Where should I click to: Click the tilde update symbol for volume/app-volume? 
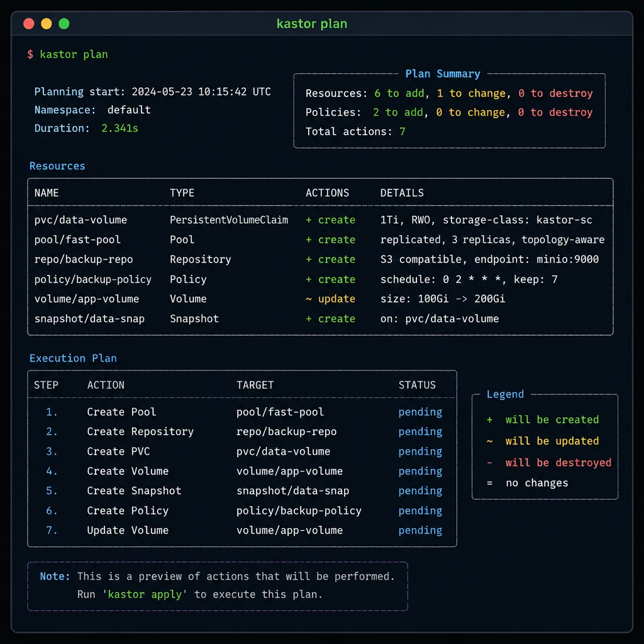click(x=308, y=299)
